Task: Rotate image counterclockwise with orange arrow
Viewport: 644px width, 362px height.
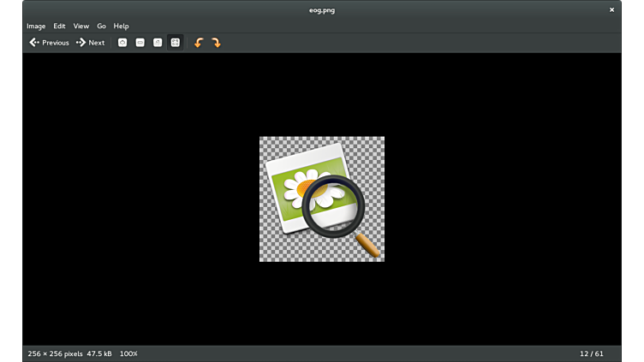Action: tap(199, 43)
